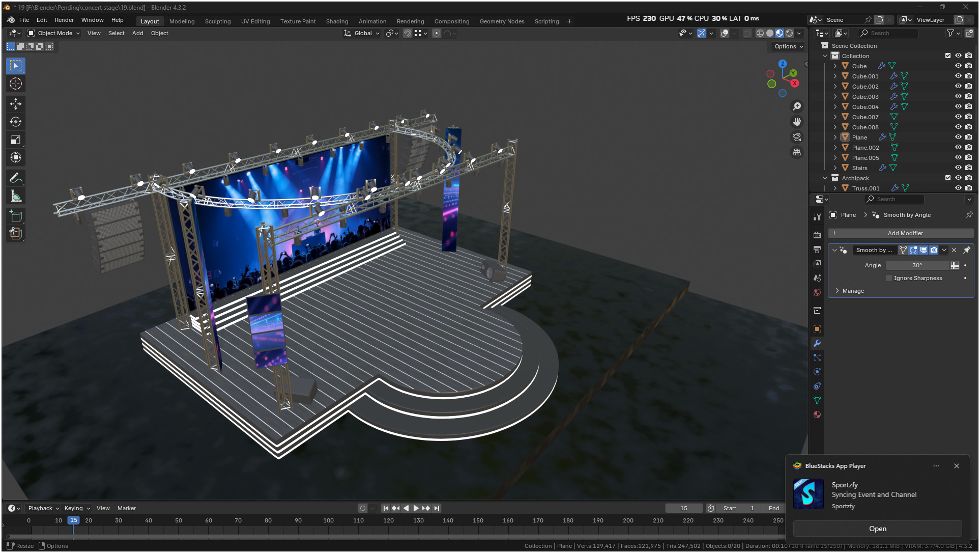Uncheck Archipack collection exclude checkbox
The image size is (980, 553).
[948, 178]
